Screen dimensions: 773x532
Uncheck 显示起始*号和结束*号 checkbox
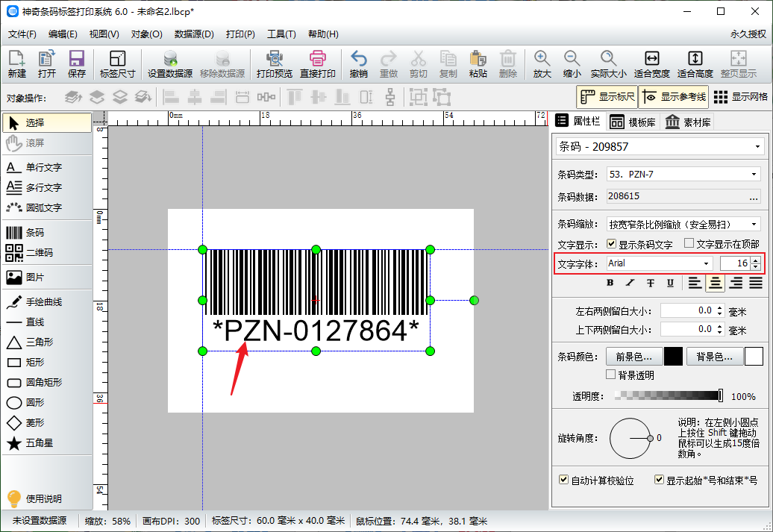pyautogui.click(x=659, y=479)
